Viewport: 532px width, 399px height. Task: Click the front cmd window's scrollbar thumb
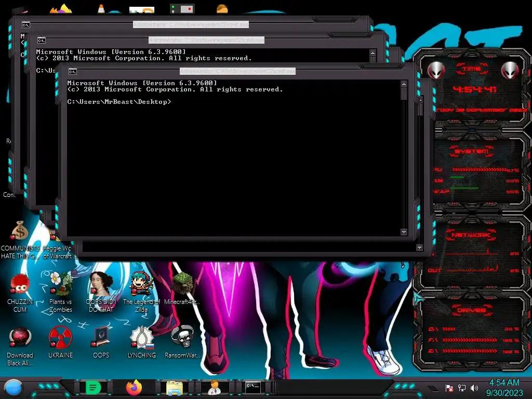tap(404, 94)
